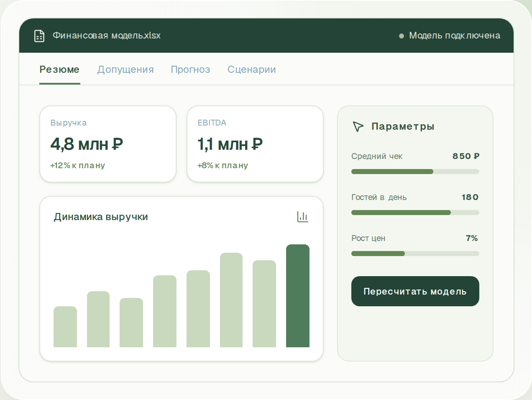
Task: Adjust the Средний чек slider
Action: [415, 172]
